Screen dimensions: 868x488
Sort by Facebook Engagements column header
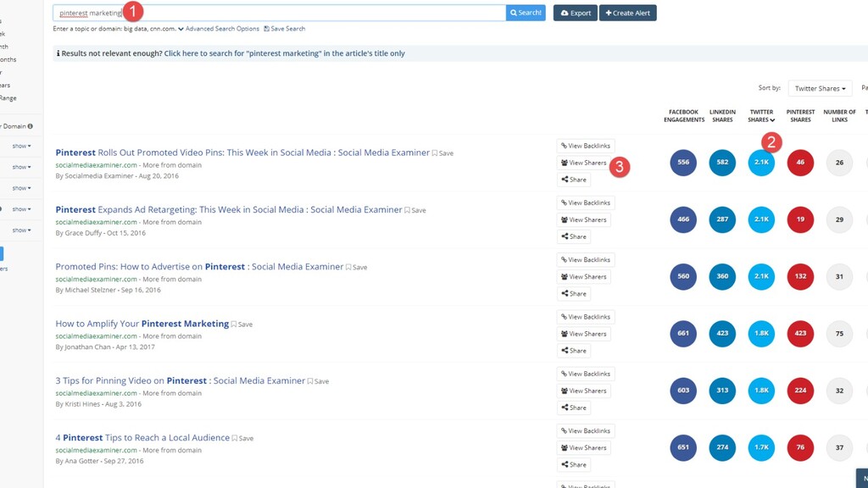coord(684,115)
